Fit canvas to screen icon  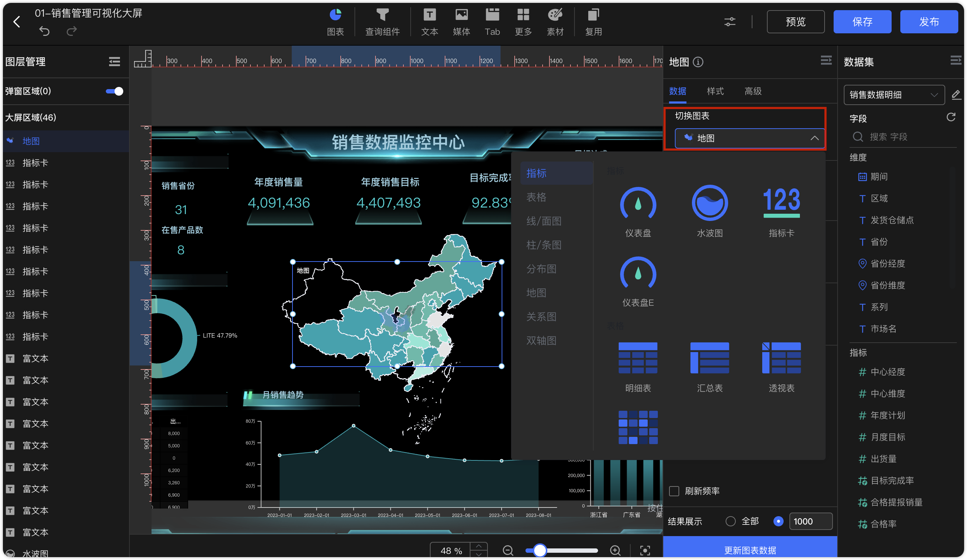click(645, 551)
